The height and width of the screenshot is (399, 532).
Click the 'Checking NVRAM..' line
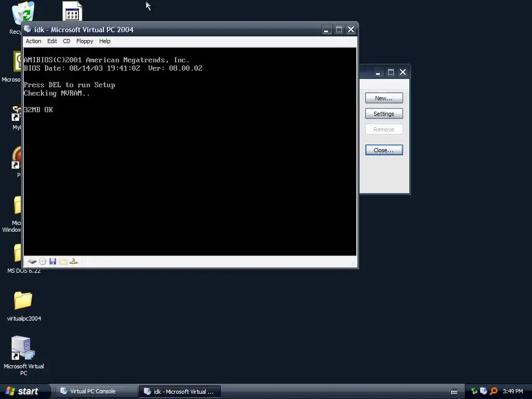57,94
